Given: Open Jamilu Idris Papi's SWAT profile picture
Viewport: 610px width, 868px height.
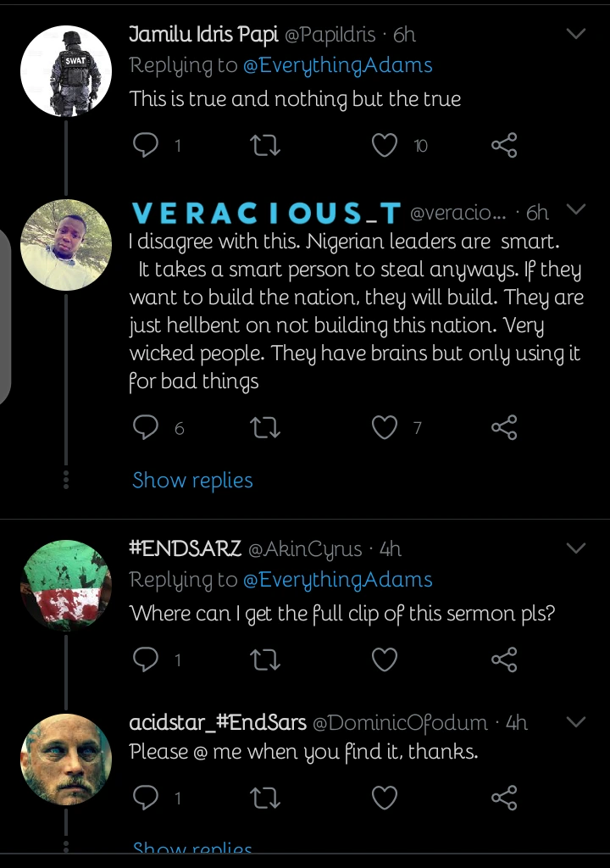Looking at the screenshot, I should click(66, 70).
